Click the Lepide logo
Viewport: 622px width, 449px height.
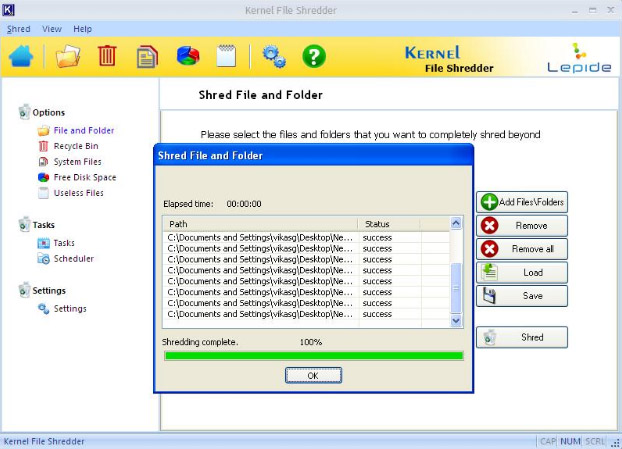point(579,58)
